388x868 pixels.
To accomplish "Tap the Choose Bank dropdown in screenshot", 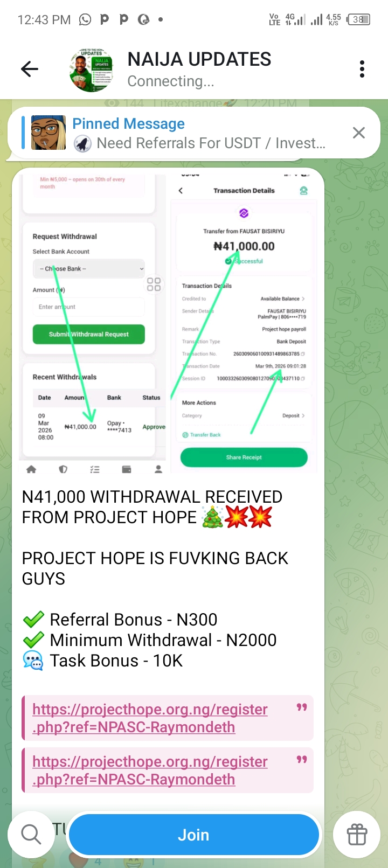I will click(89, 268).
